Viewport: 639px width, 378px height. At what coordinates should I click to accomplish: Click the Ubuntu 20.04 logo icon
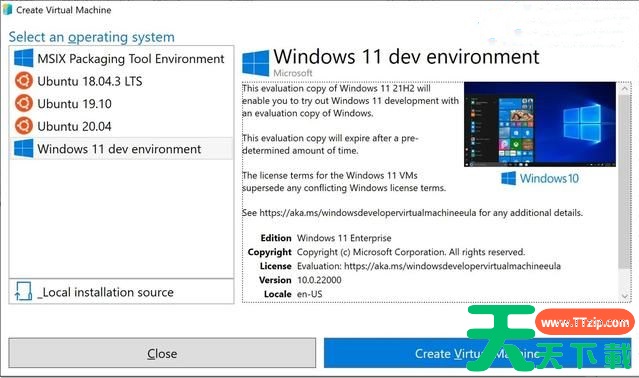[x=24, y=126]
